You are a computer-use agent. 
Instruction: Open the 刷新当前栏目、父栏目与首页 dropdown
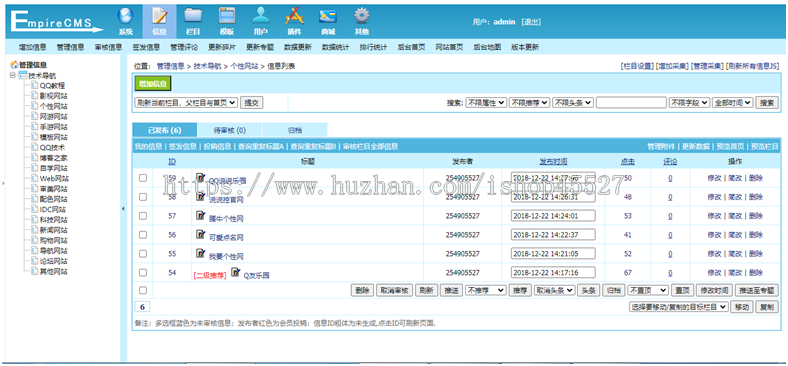(x=186, y=103)
